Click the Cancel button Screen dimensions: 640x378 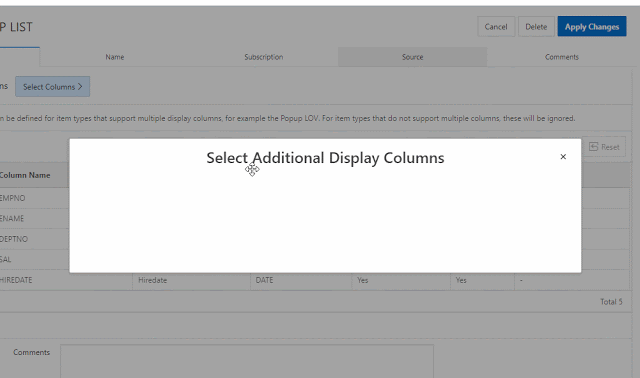point(496,27)
